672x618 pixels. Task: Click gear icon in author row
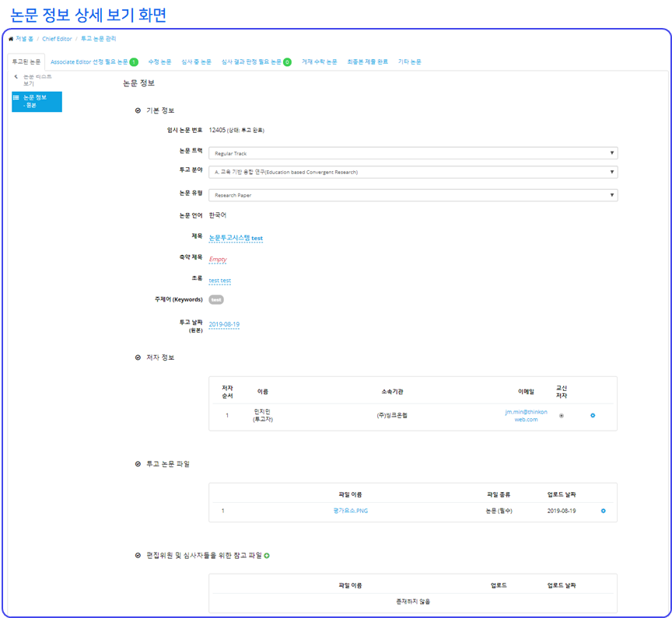[x=593, y=415]
